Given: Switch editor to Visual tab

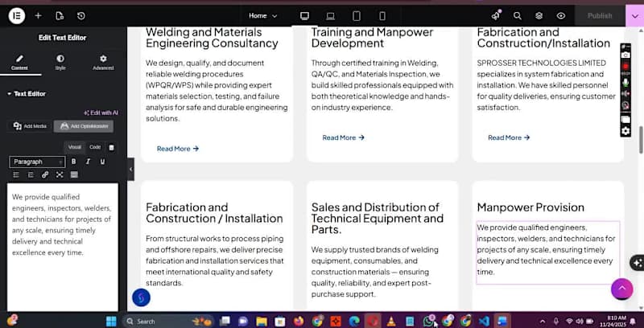Looking at the screenshot, I should click(x=74, y=147).
